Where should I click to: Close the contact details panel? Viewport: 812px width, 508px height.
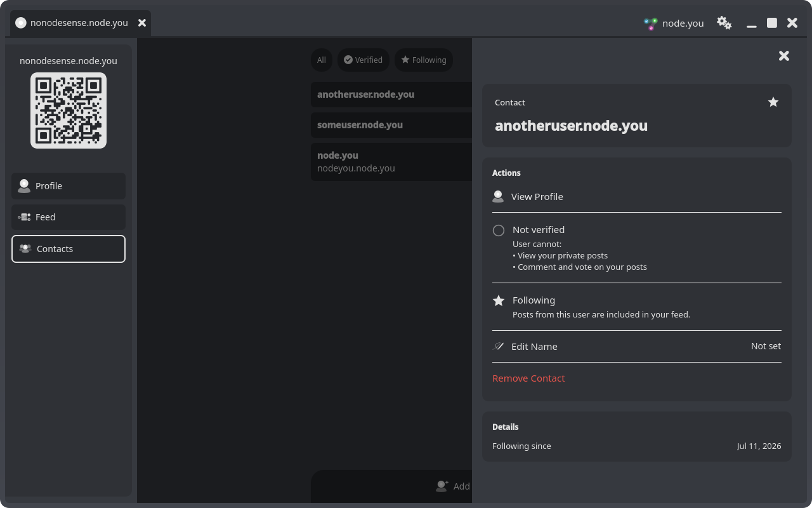click(784, 56)
